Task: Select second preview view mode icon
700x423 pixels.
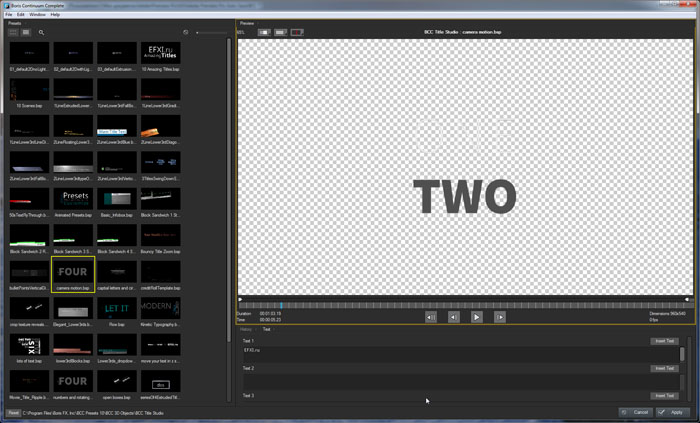Action: pos(281,33)
